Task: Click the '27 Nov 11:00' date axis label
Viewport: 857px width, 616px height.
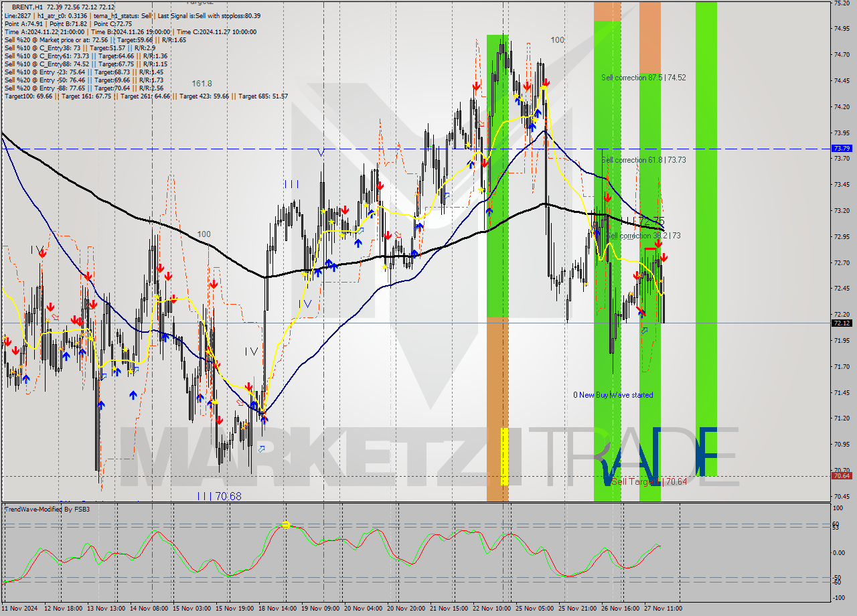Action: tap(663, 609)
